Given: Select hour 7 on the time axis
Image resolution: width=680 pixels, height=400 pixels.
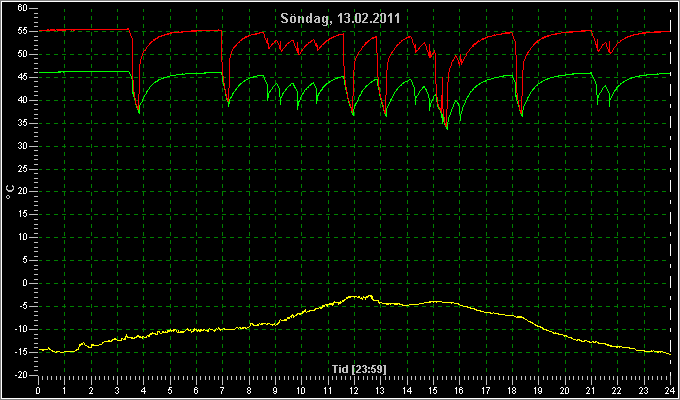Looking at the screenshot, I should (x=223, y=390).
